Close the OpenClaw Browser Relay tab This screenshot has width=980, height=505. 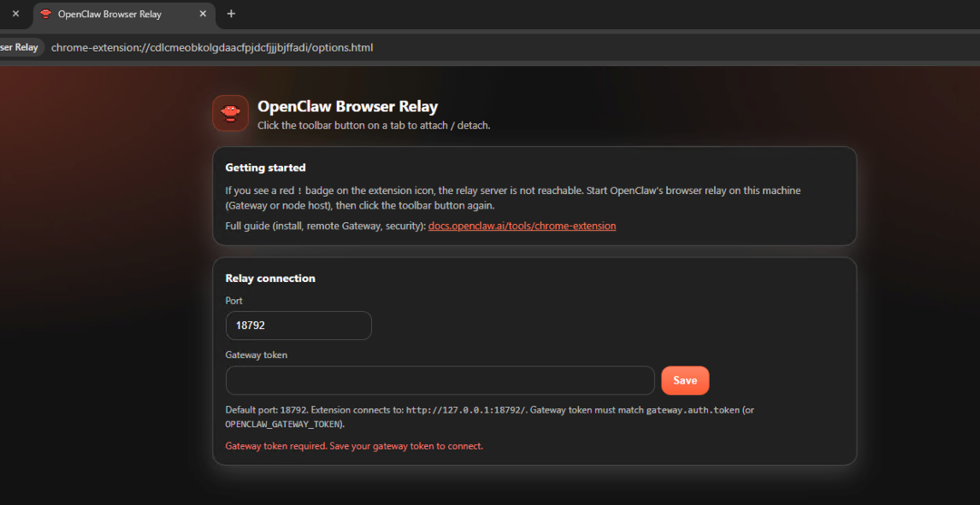203,14
